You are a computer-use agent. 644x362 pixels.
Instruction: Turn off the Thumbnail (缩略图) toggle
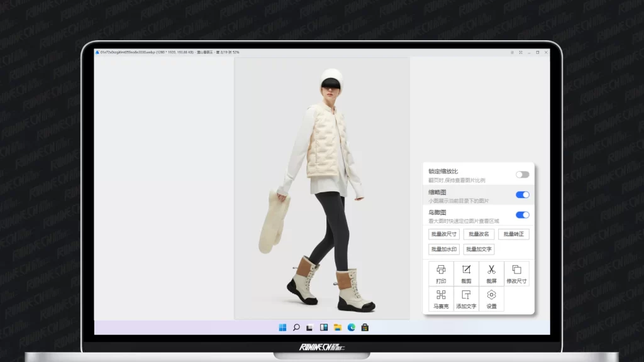tap(522, 195)
